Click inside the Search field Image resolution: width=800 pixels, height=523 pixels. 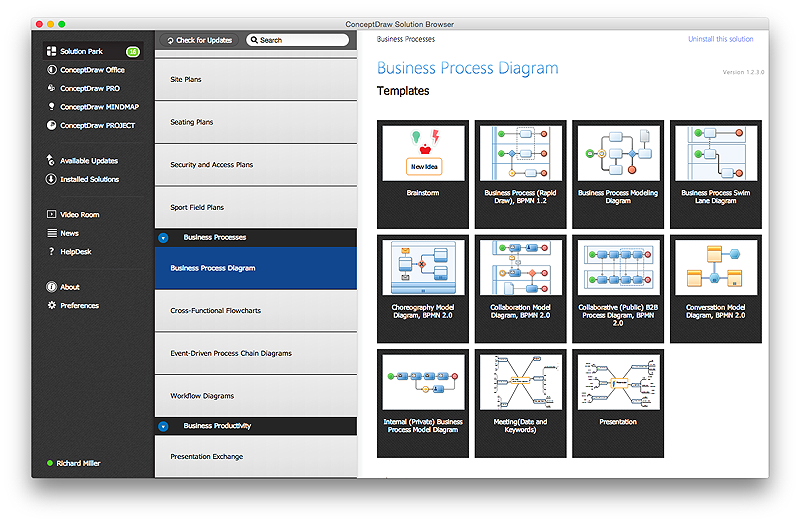[x=298, y=40]
